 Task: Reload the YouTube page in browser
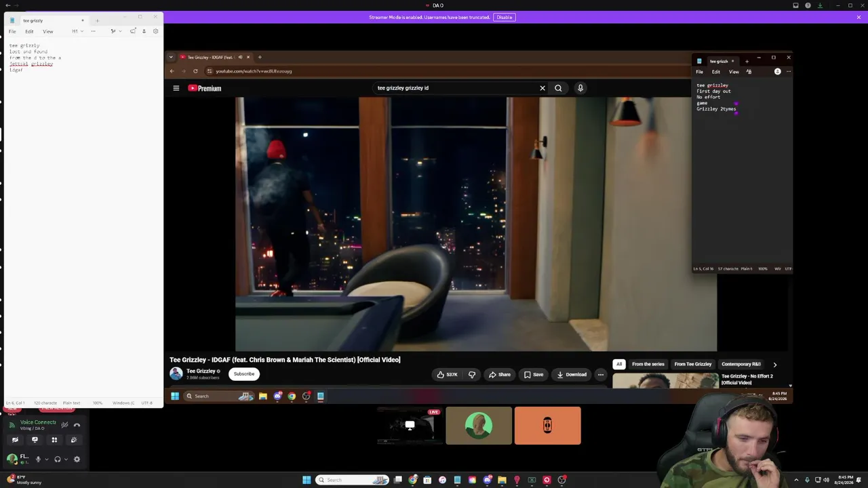pyautogui.click(x=195, y=71)
